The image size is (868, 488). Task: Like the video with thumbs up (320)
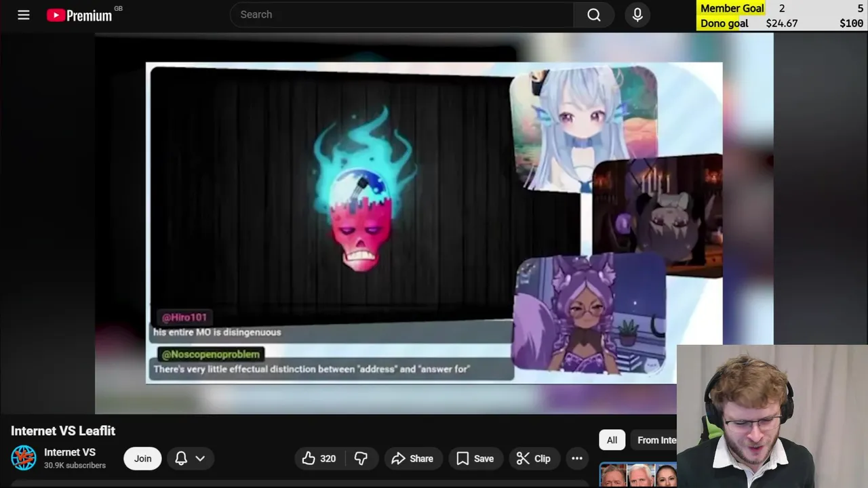coord(319,458)
